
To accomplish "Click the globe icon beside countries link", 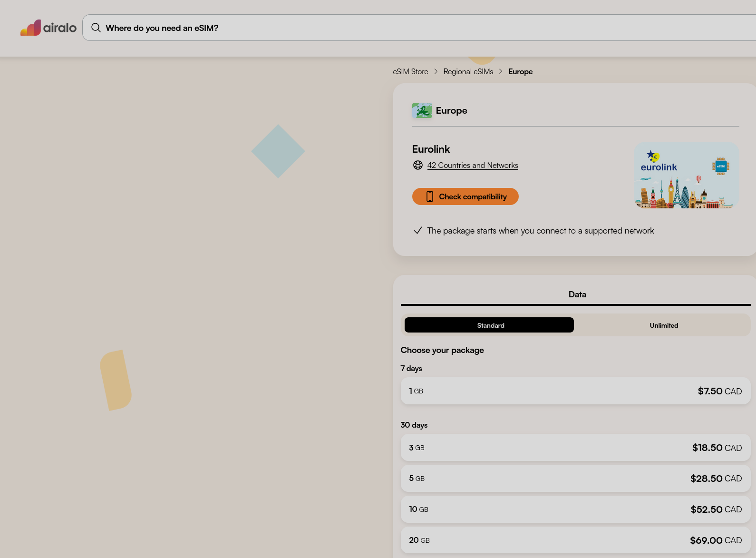I will coord(417,165).
